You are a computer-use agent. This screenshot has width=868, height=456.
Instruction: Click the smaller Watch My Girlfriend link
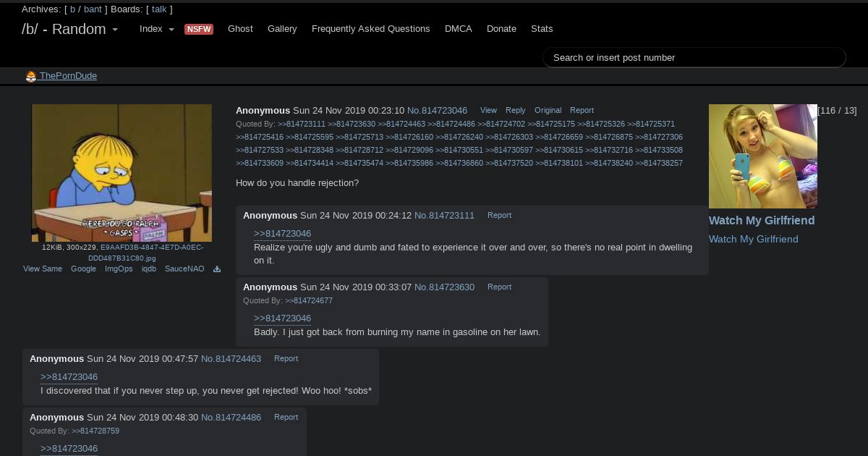[754, 240]
